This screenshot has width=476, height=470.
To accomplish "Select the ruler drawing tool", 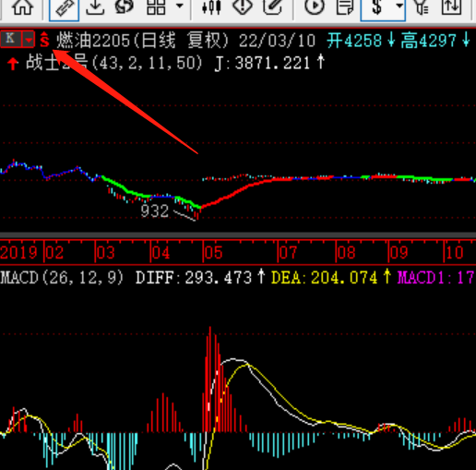I will (64, 8).
